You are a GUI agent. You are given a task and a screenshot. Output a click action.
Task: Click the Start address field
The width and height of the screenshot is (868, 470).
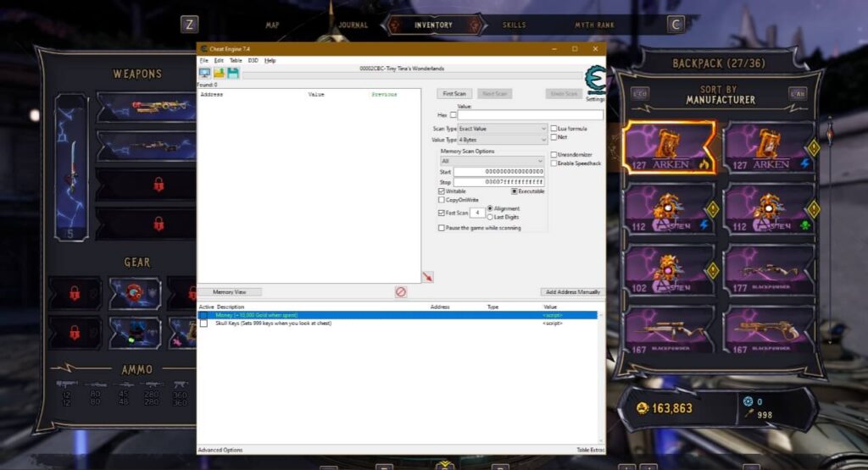point(498,172)
